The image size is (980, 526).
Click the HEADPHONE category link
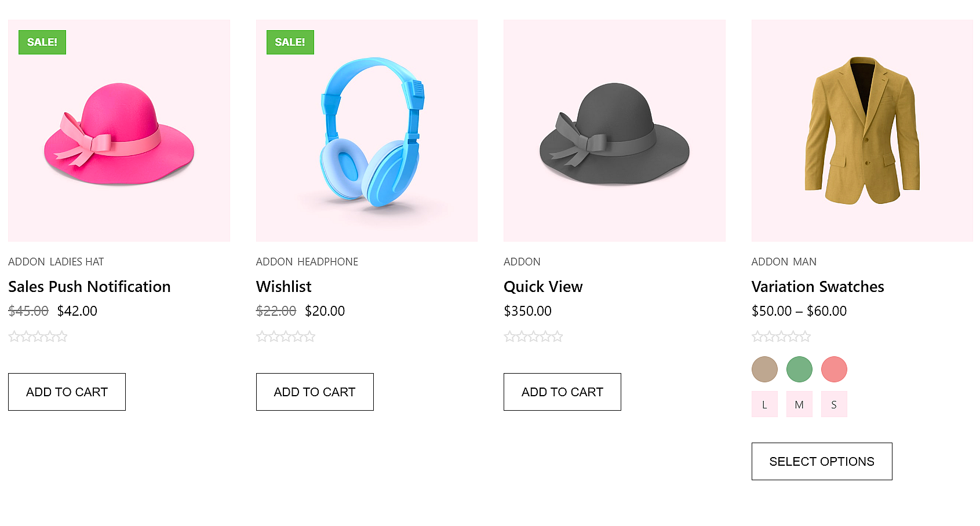pos(329,261)
